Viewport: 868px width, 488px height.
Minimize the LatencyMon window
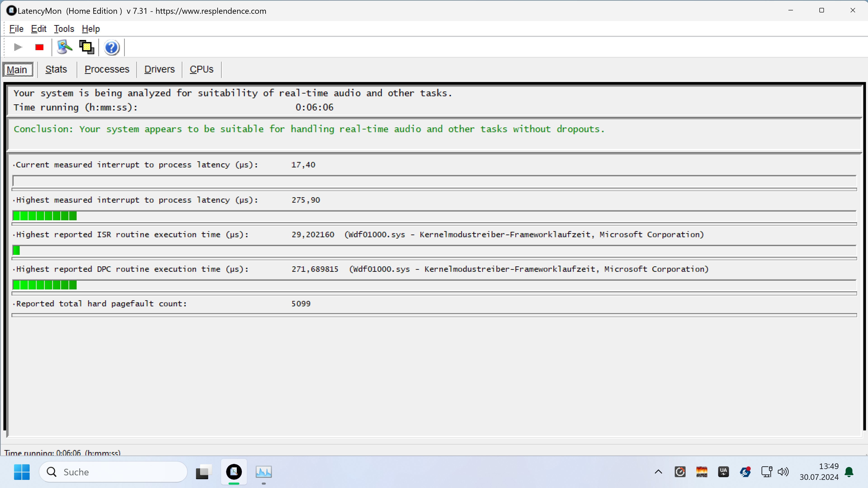[791, 10]
